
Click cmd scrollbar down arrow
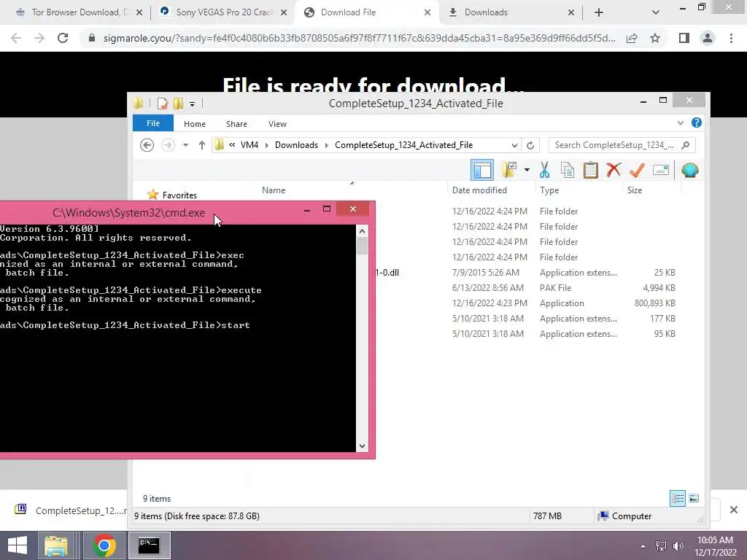[362, 446]
